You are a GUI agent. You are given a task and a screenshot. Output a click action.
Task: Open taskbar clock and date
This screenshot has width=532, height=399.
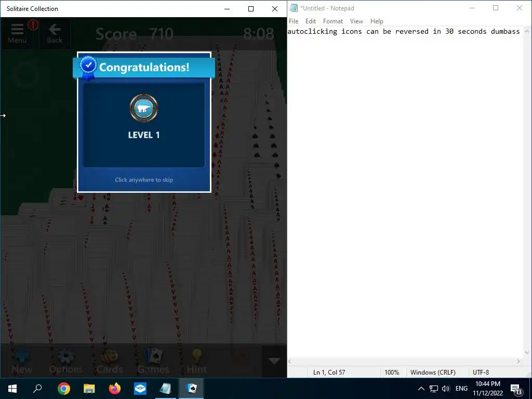[x=488, y=389]
